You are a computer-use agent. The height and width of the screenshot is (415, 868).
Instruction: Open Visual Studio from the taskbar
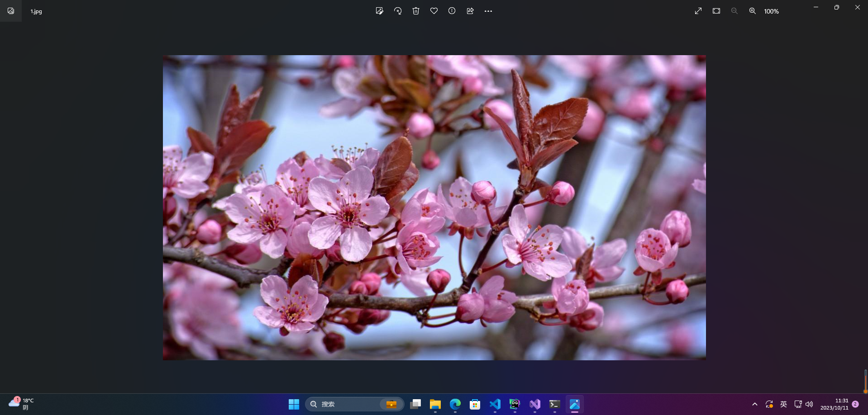pyautogui.click(x=535, y=404)
